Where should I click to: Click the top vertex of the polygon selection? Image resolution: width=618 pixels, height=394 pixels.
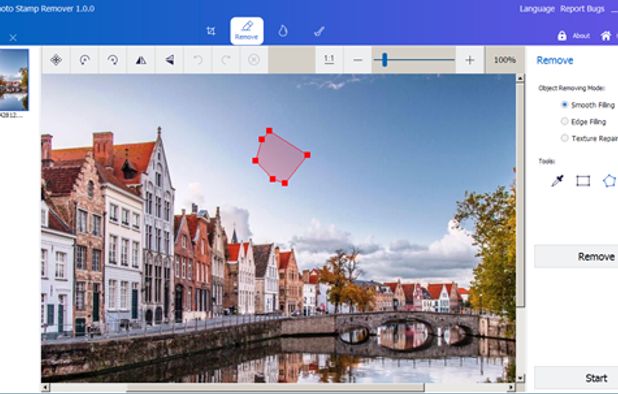[x=269, y=130]
